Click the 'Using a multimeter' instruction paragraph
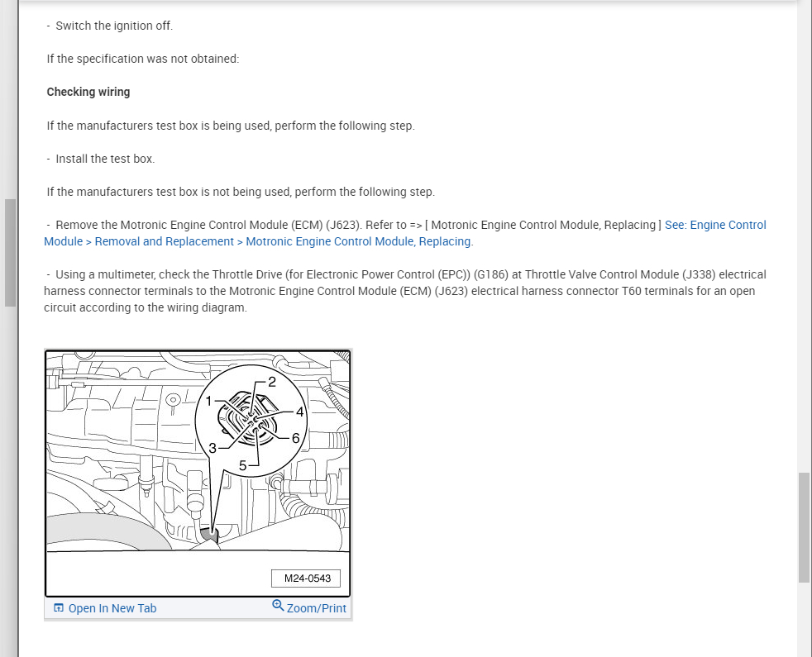This screenshot has width=812, height=657. [x=405, y=291]
